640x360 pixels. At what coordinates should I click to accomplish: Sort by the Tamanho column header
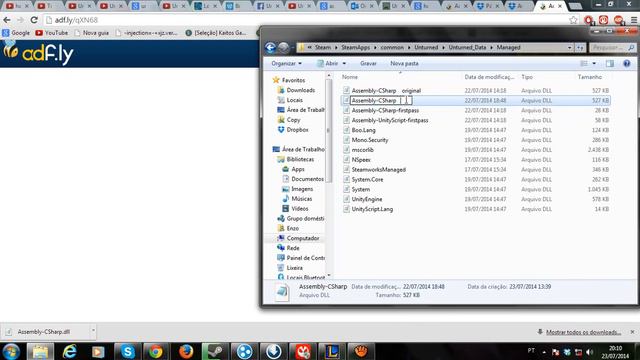pos(590,77)
